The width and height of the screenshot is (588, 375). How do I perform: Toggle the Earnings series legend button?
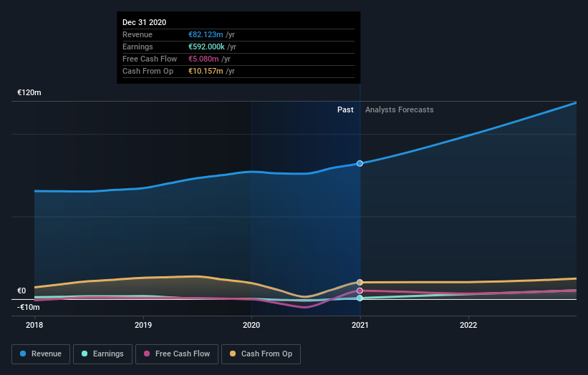pos(102,354)
